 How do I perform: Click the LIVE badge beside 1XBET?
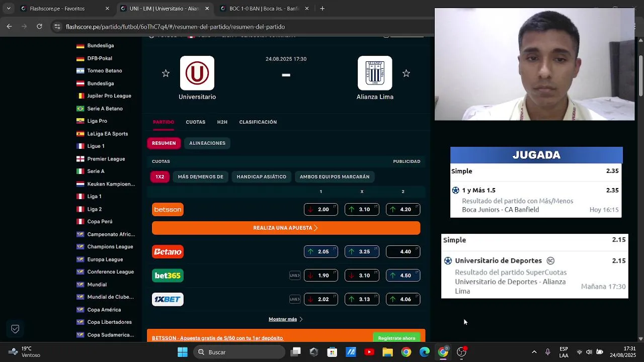(x=295, y=299)
